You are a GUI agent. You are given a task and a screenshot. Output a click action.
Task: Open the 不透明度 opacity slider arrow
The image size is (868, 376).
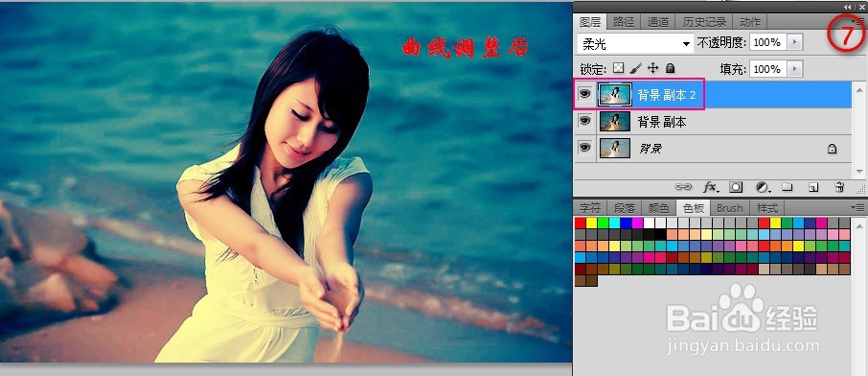pyautogui.click(x=795, y=42)
